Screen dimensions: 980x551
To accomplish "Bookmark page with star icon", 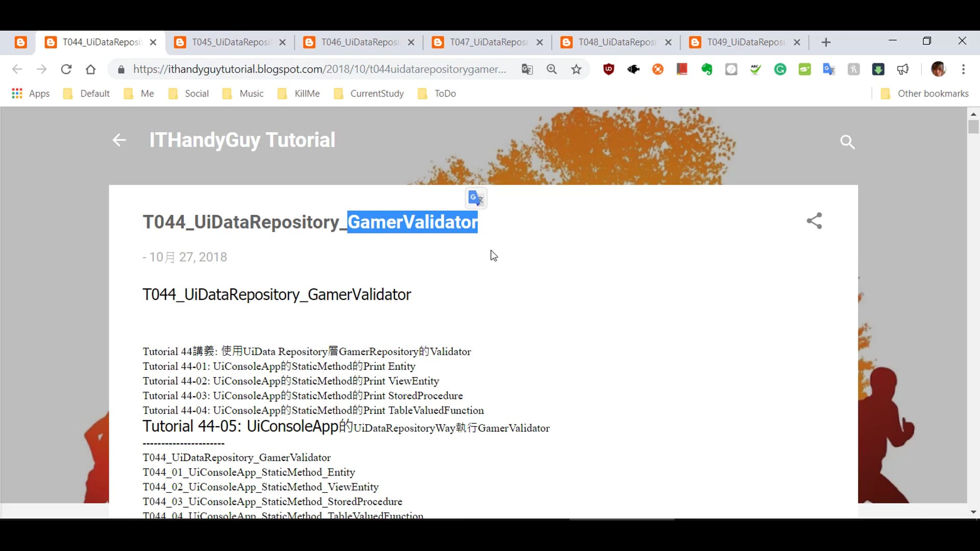I will point(576,69).
